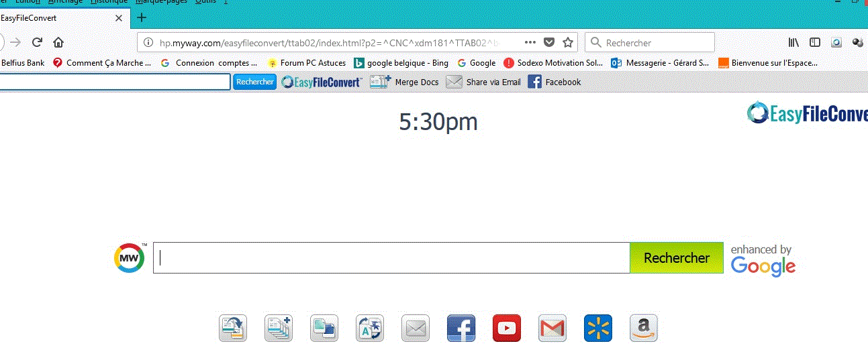Viewport: 868px width, 360px height.
Task: Click Merge Docs in the toolbar
Action: [x=405, y=82]
